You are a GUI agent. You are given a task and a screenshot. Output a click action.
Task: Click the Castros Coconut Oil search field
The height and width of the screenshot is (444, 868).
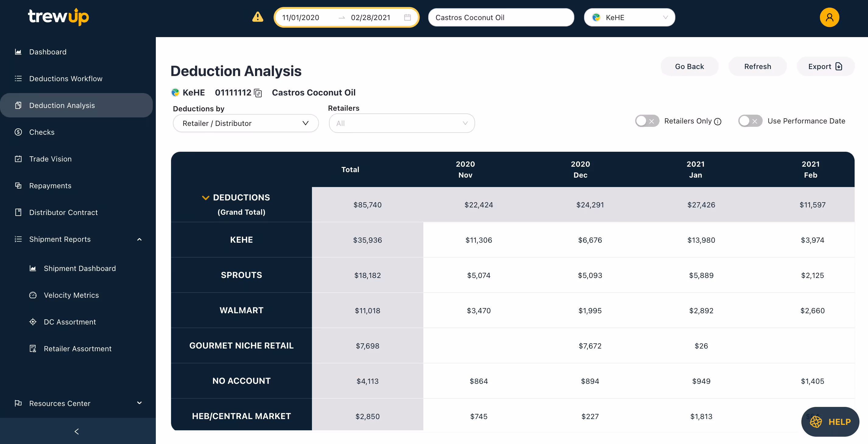pyautogui.click(x=501, y=18)
